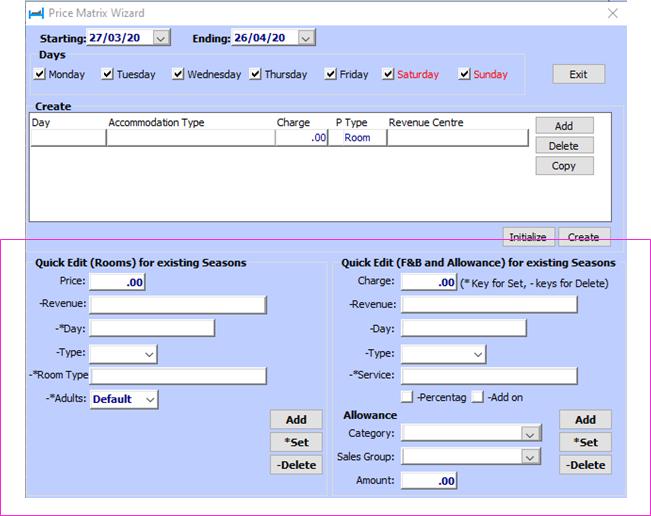
Task: Open the Allowance Category dropdown
Action: [x=530, y=434]
